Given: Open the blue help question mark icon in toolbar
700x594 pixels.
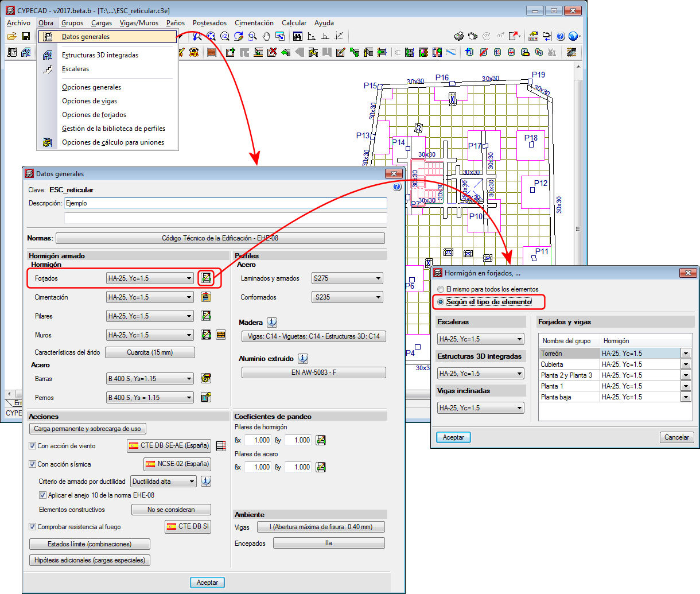Looking at the screenshot, I should pyautogui.click(x=561, y=36).
